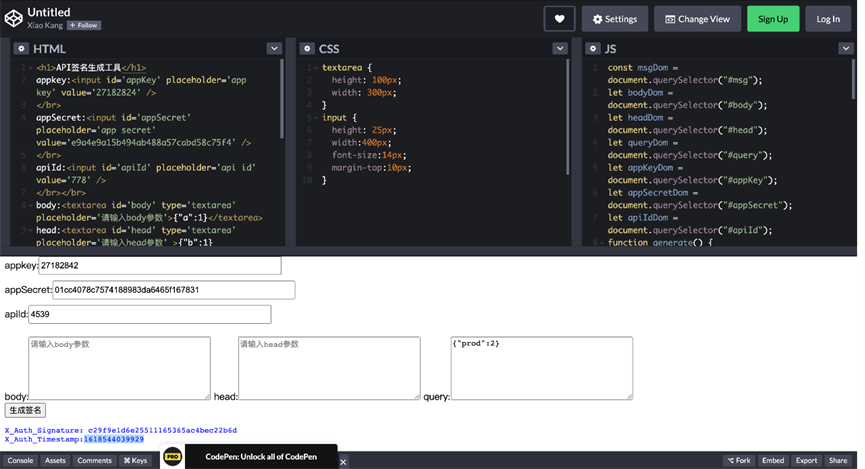Expand the CSS editor dropdown menu
Image resolution: width=865 pixels, height=469 pixels.
coord(560,48)
